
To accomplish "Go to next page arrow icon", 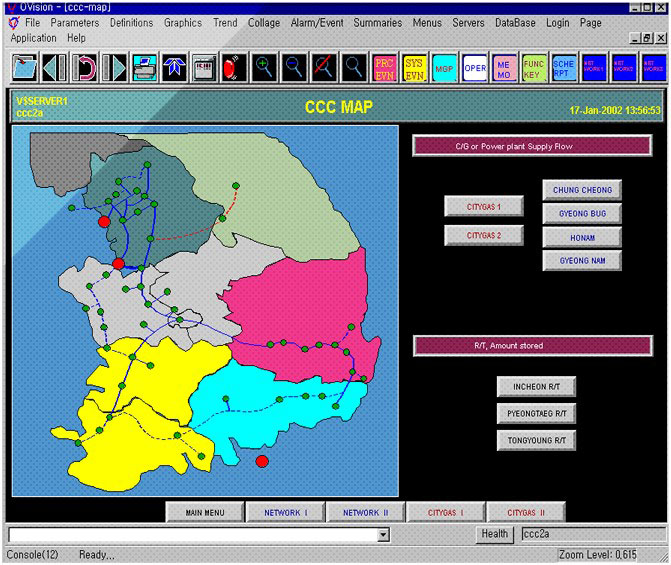I will click(115, 68).
